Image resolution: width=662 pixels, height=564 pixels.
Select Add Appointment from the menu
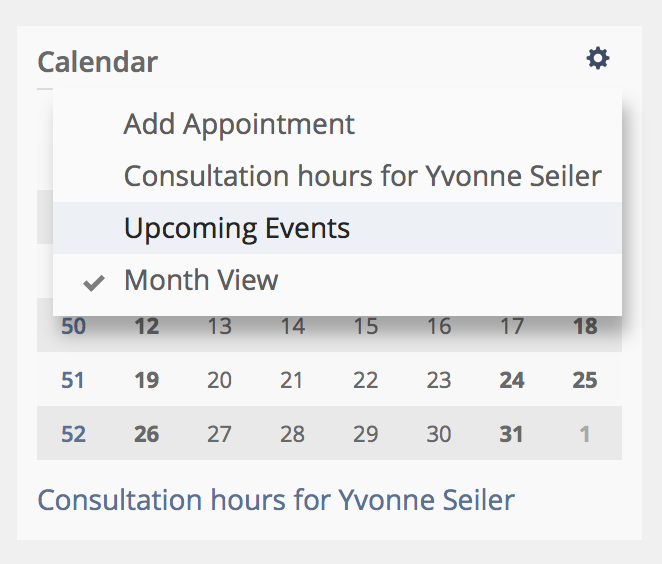pos(239,125)
